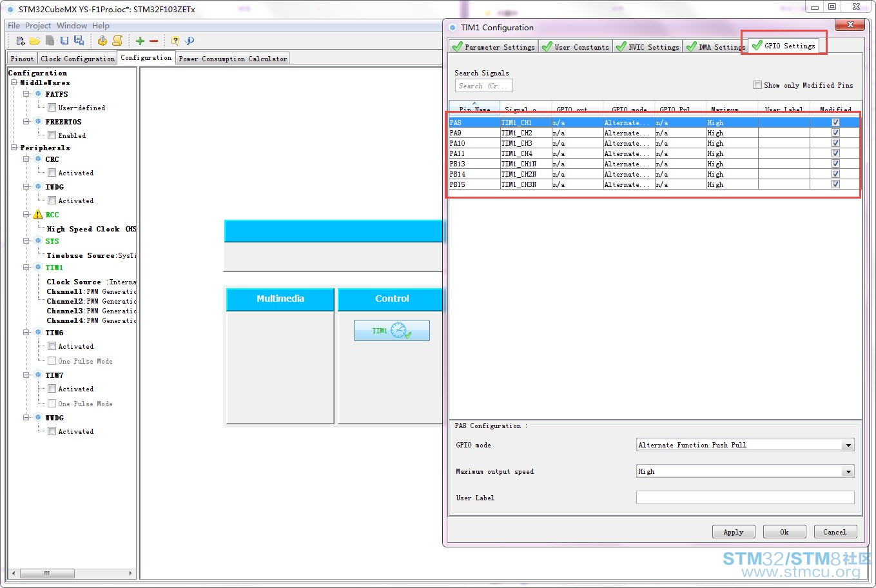
Task: Collapse the TIM6 tree node
Action: pos(26,333)
